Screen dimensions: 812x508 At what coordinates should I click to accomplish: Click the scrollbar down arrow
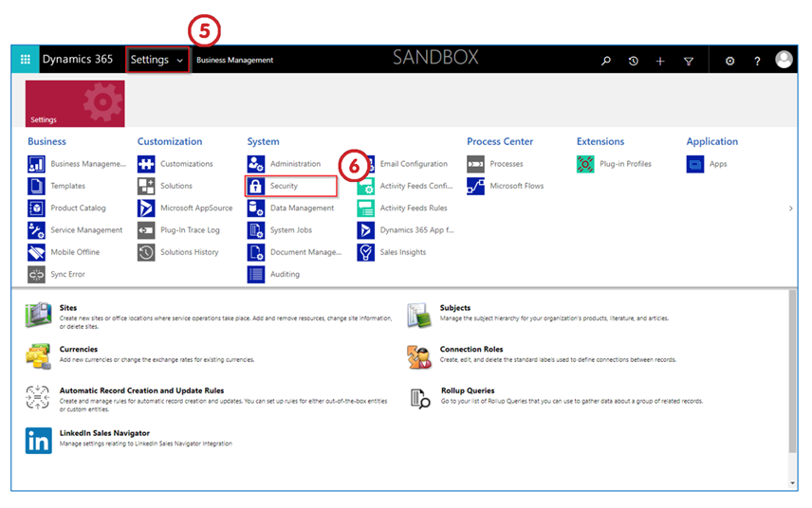793,482
